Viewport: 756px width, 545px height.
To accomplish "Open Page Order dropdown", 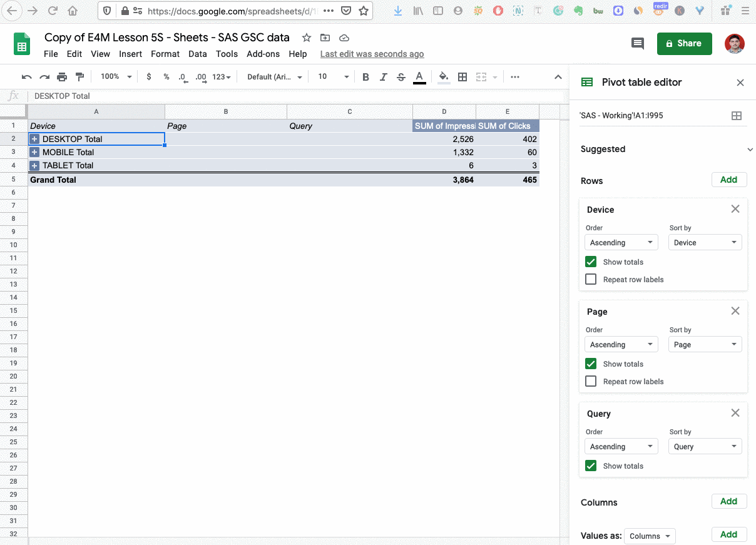I will [621, 344].
